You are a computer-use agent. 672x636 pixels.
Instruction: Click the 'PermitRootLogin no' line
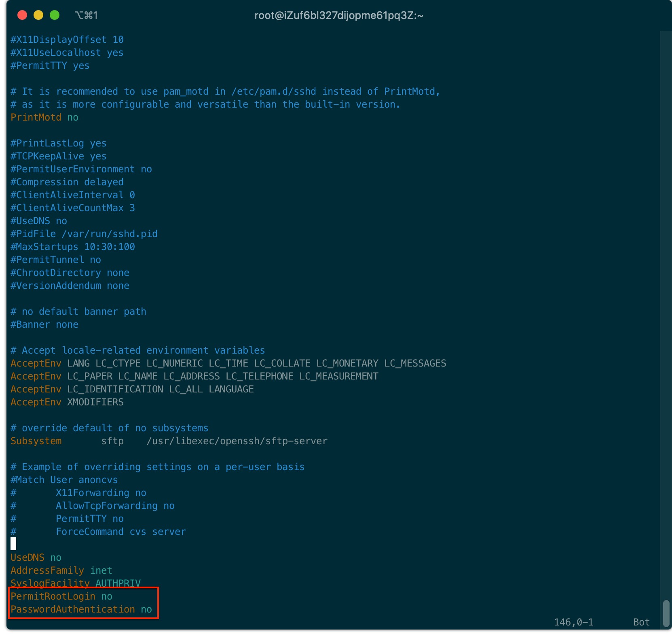(x=61, y=596)
